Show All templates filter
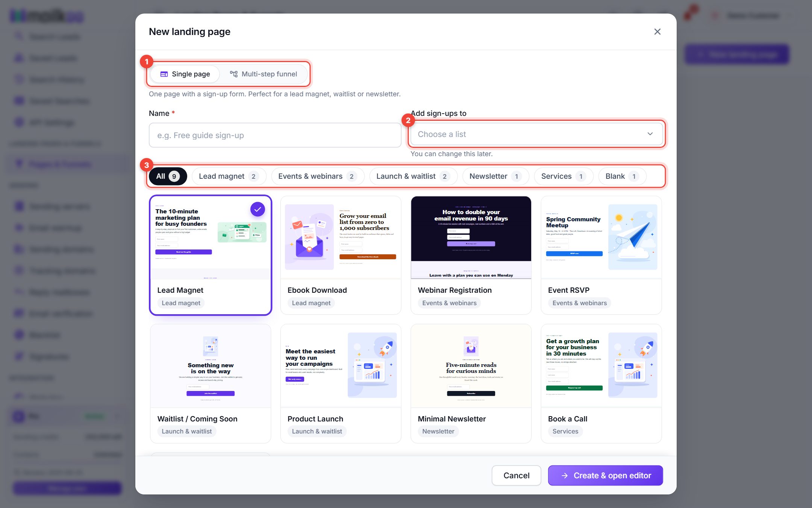Image resolution: width=812 pixels, height=508 pixels. click(x=168, y=176)
